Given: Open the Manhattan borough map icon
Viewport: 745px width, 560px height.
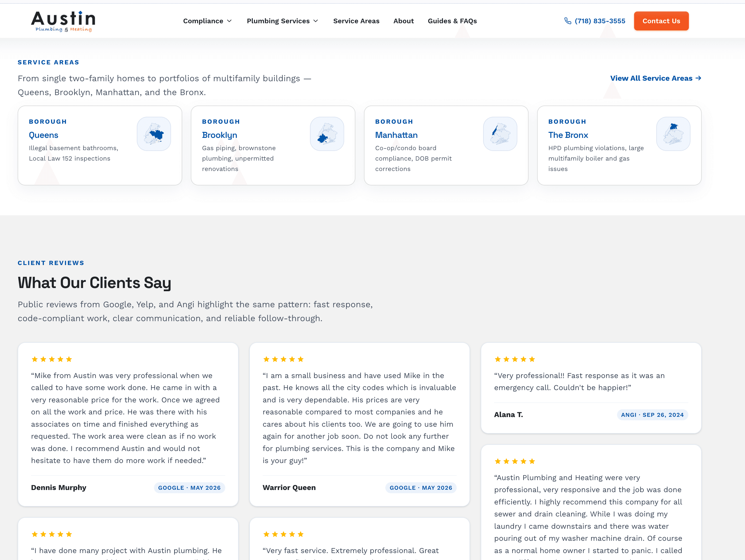Looking at the screenshot, I should click(500, 134).
